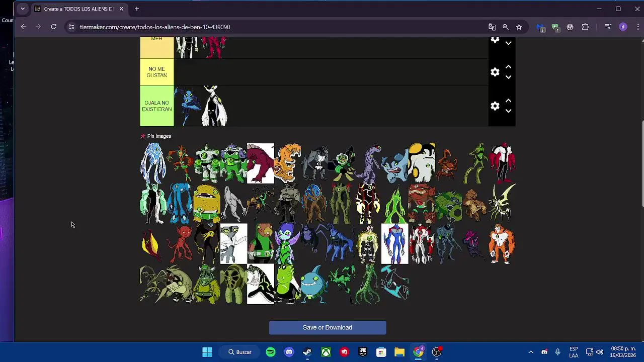
Task: Select the gray werewolf alien image
Action: (314, 163)
